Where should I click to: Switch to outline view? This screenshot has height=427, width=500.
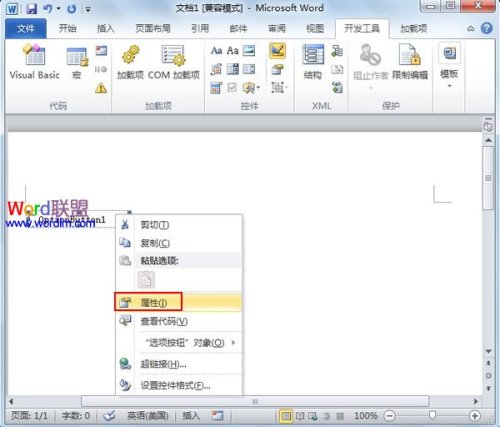tap(327, 416)
